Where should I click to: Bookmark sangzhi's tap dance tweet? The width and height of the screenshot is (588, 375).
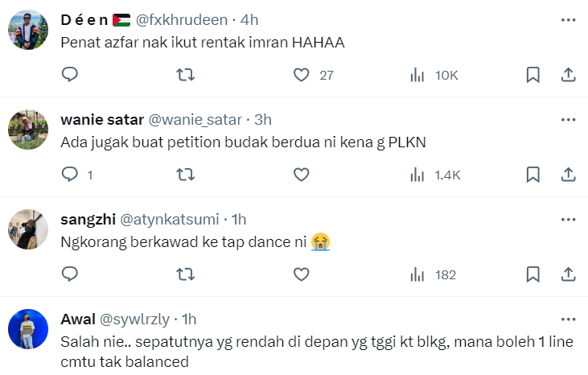coord(532,274)
